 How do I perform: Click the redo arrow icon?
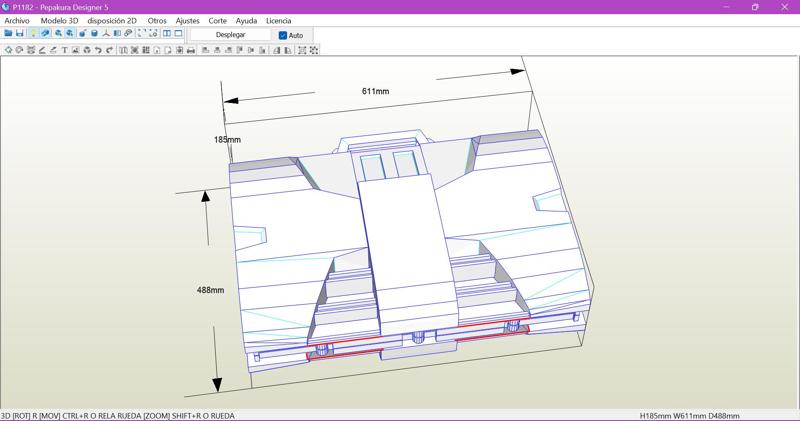pyautogui.click(x=109, y=50)
